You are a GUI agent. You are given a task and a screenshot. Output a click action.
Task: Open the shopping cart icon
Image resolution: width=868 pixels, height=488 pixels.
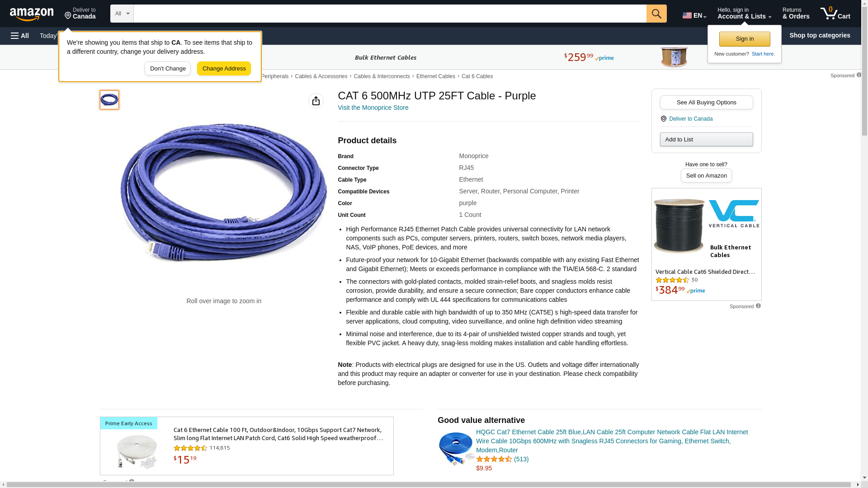(x=835, y=14)
